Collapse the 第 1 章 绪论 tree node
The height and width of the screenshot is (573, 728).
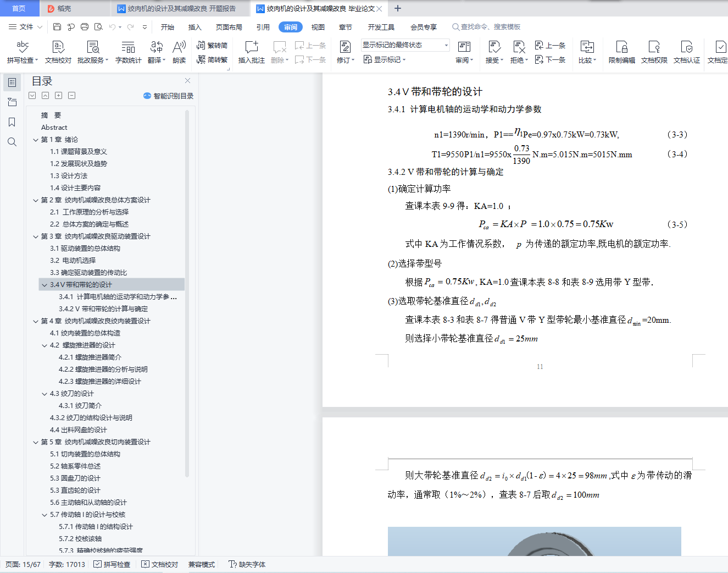click(x=36, y=140)
